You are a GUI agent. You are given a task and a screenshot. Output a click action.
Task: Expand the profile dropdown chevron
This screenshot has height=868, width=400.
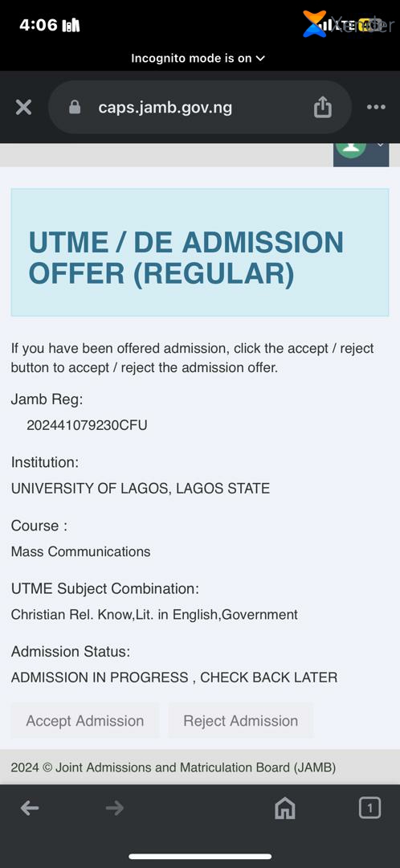[x=380, y=145]
